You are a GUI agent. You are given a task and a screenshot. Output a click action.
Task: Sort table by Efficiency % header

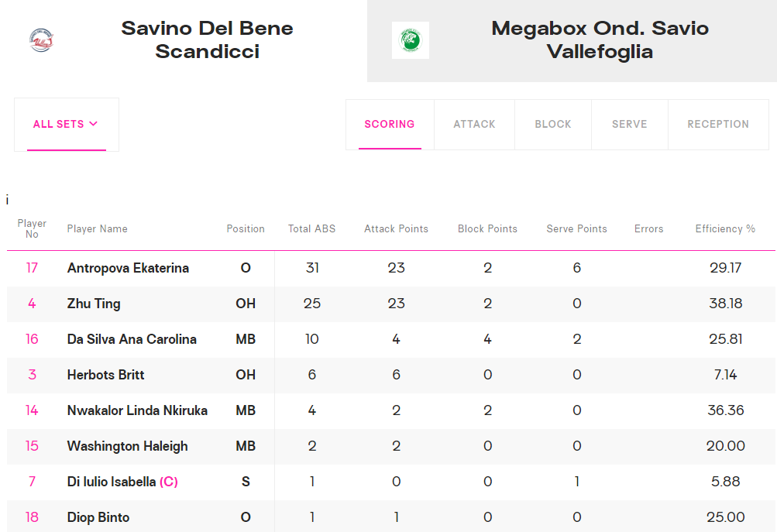point(725,229)
